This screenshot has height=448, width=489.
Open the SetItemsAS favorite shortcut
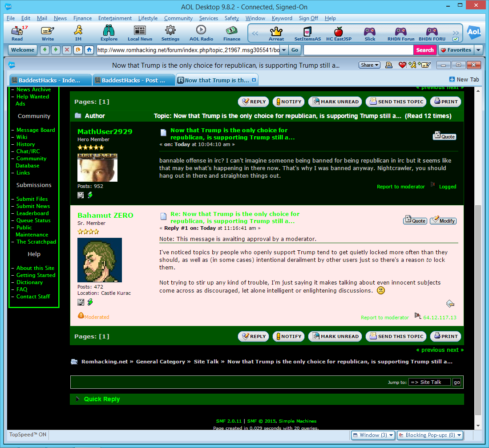(x=307, y=33)
